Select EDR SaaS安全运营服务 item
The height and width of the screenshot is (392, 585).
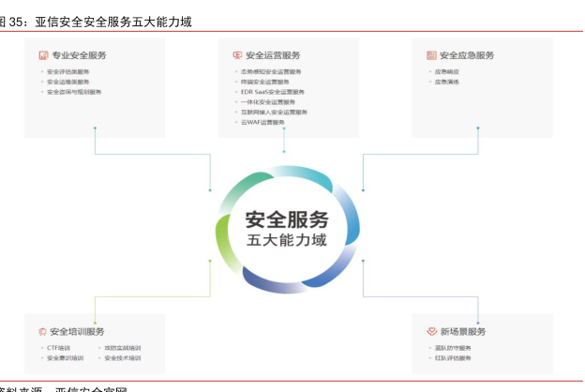272,92
